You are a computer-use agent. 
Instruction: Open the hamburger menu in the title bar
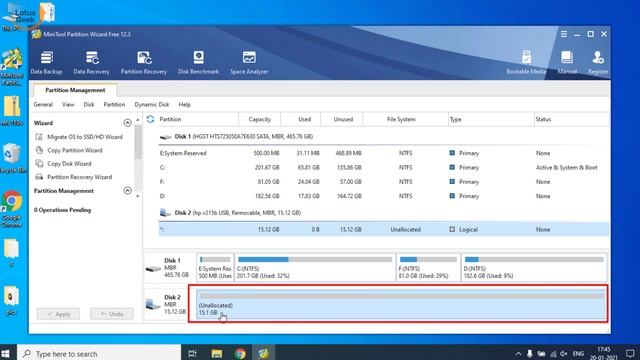pos(564,34)
